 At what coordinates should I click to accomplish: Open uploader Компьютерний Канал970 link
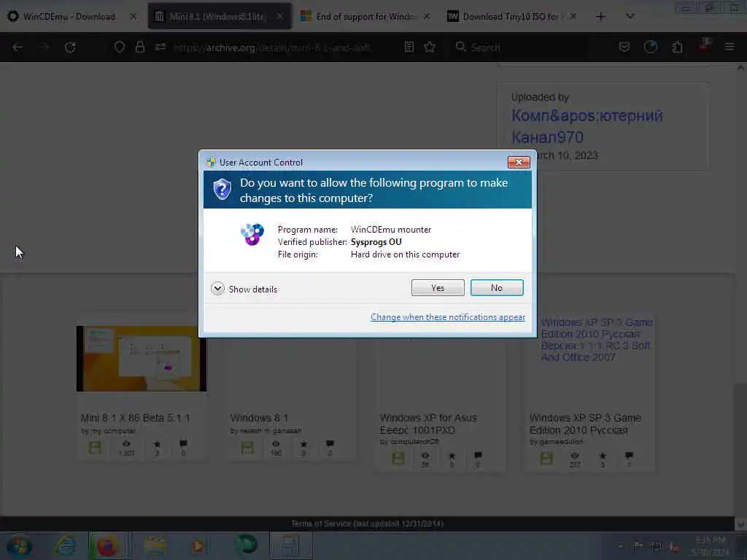[587, 126]
